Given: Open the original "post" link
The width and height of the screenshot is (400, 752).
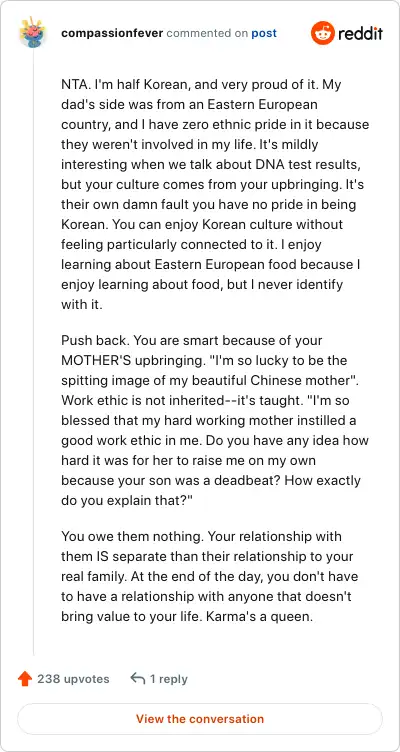Looking at the screenshot, I should pos(264,33).
